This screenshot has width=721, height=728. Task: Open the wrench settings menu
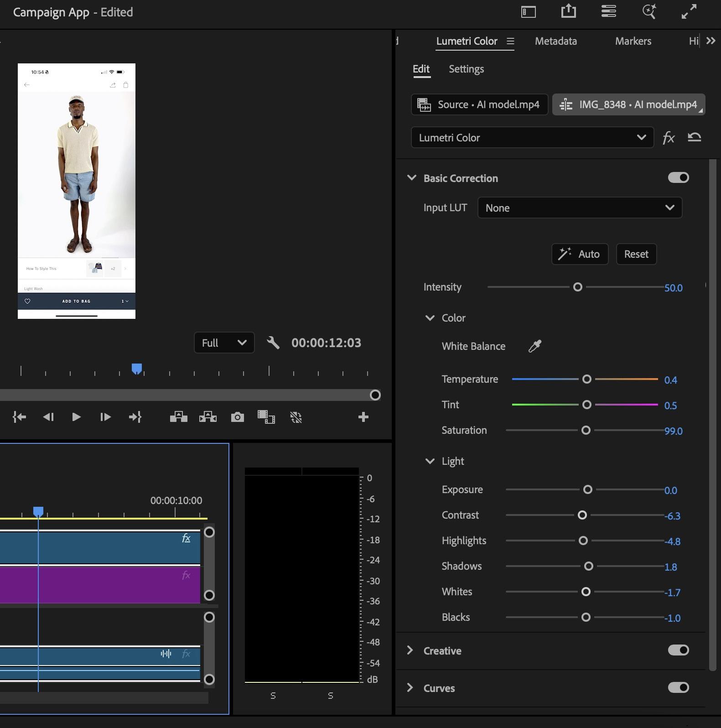273,343
